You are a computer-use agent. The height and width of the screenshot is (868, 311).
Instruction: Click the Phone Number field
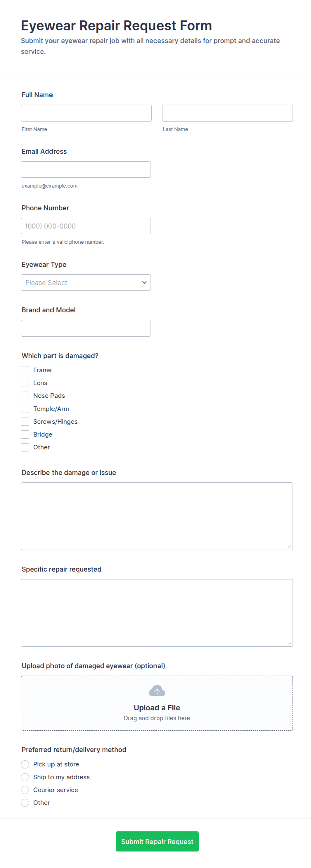click(x=86, y=226)
